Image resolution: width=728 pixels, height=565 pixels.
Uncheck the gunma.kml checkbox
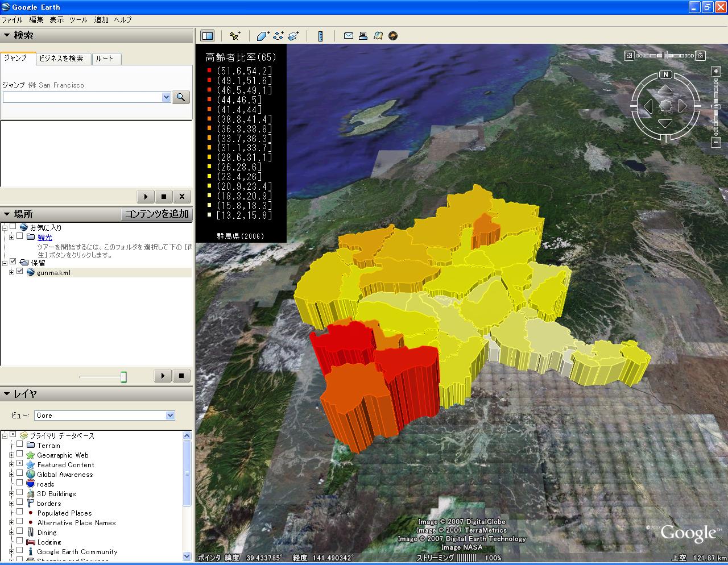click(20, 272)
